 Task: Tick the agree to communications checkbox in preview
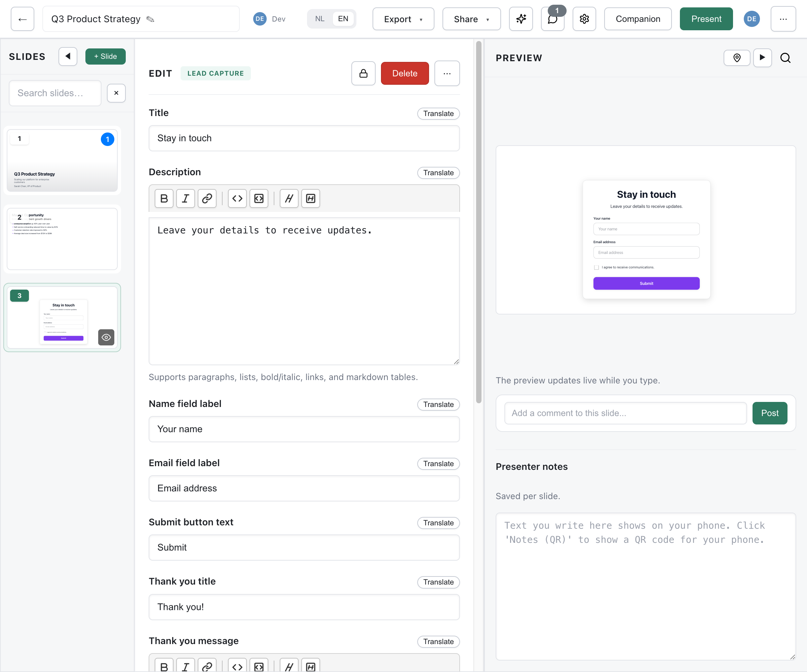(596, 268)
